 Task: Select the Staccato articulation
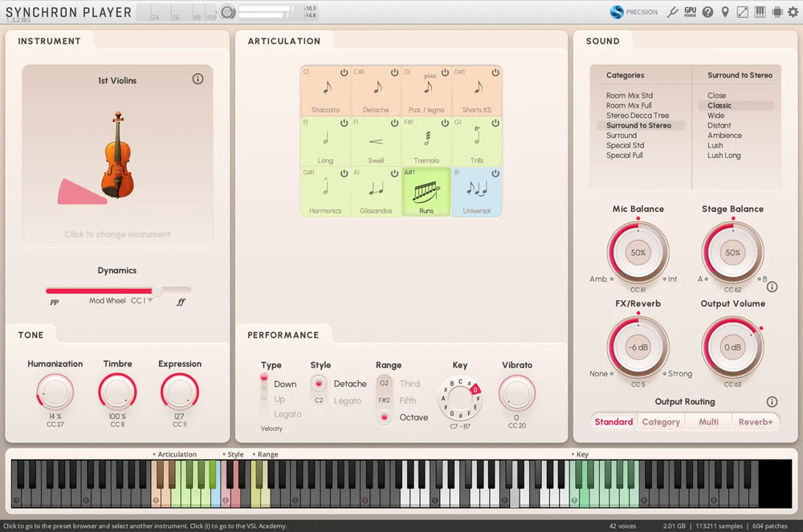click(325, 91)
